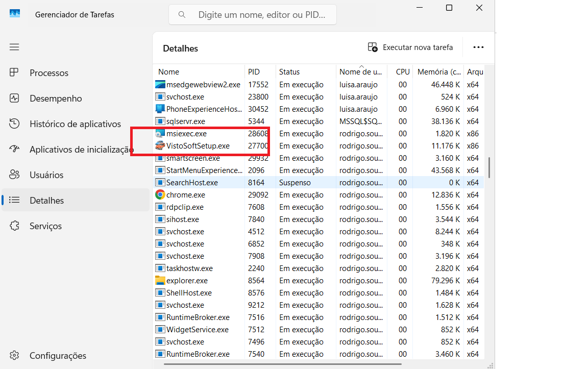Switch to the Detalhes tab

coord(46,201)
